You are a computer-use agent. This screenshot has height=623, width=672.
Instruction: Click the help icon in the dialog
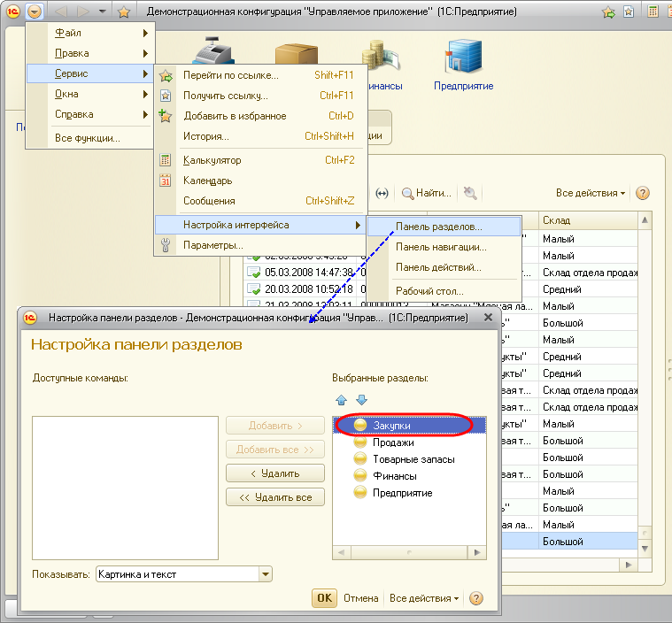[476, 598]
